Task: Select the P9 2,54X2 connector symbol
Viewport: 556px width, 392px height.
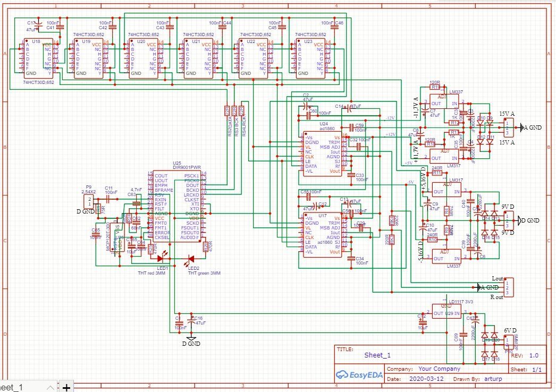Action: tap(89, 202)
